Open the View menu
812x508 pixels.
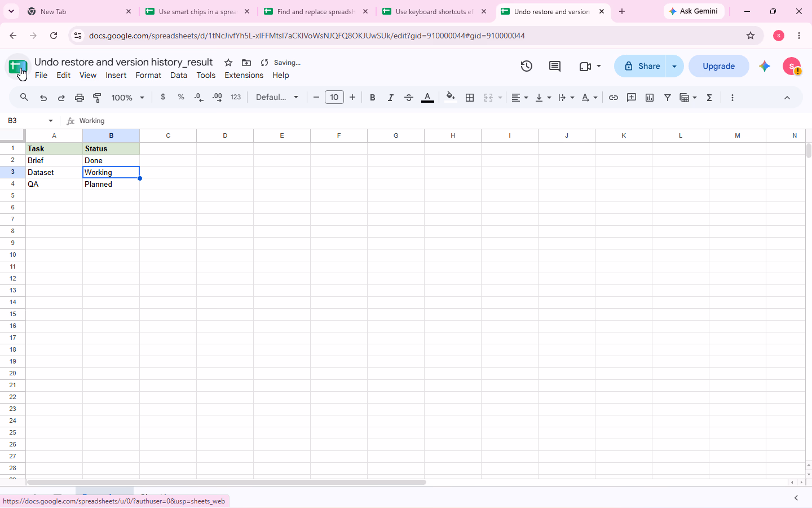point(88,75)
